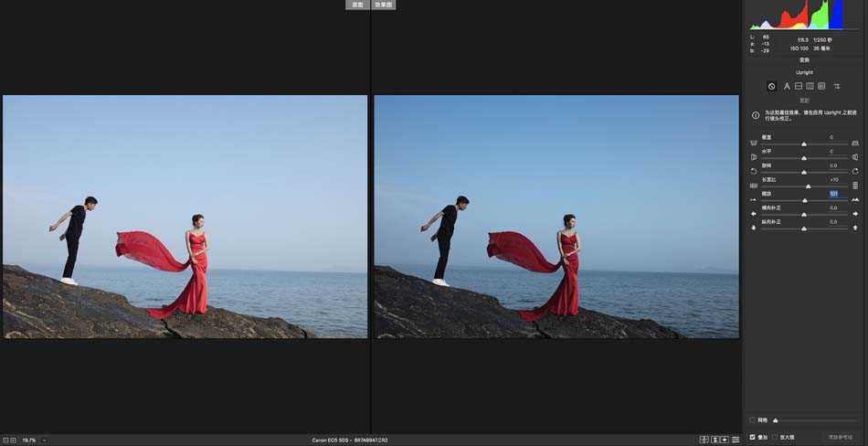Enable the 网格 grid checkbox

tap(752, 420)
